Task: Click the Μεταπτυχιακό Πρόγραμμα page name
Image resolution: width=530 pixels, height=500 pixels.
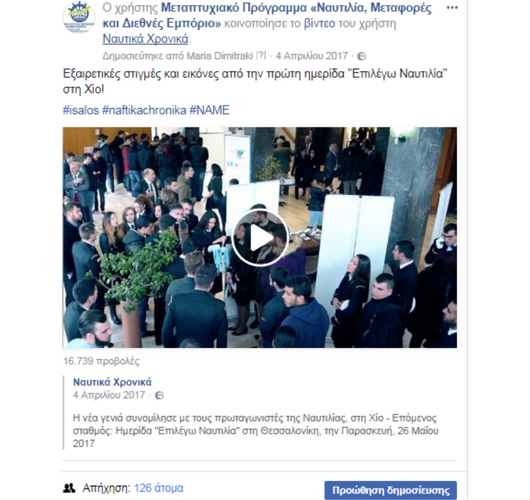Action: pyautogui.click(x=267, y=16)
